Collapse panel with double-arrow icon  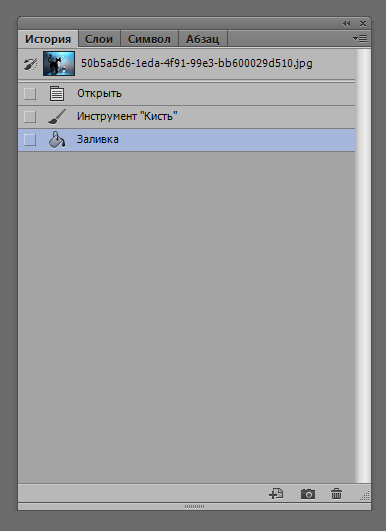[x=346, y=24]
